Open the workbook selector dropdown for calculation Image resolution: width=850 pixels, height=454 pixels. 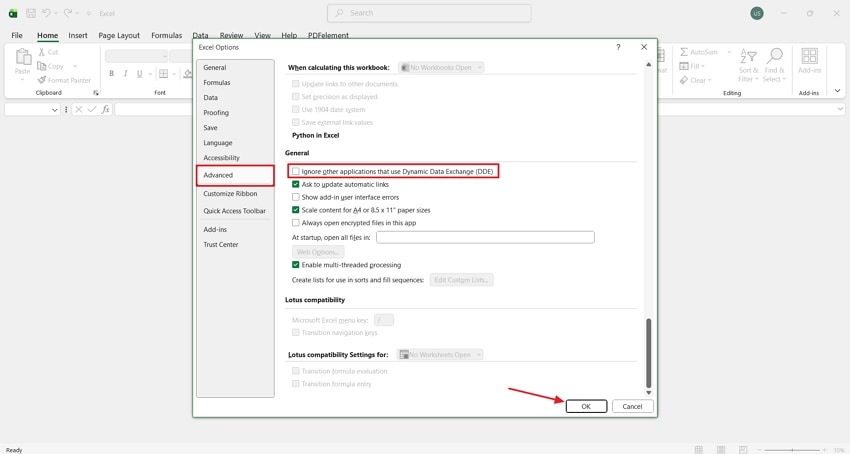(441, 68)
